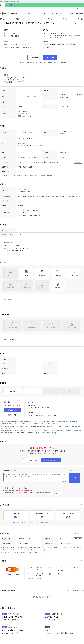Click the 이메일 지원 button
This screenshot has height=644, width=84.
click(12, 415)
